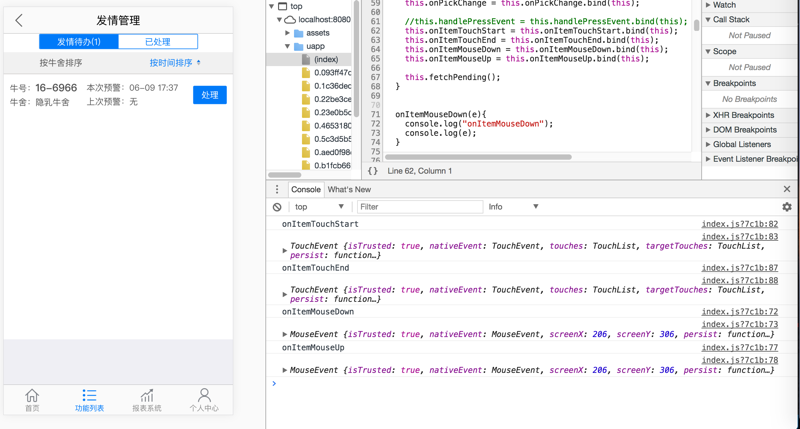Switch to the 已处理 tab
800x429 pixels.
(157, 42)
